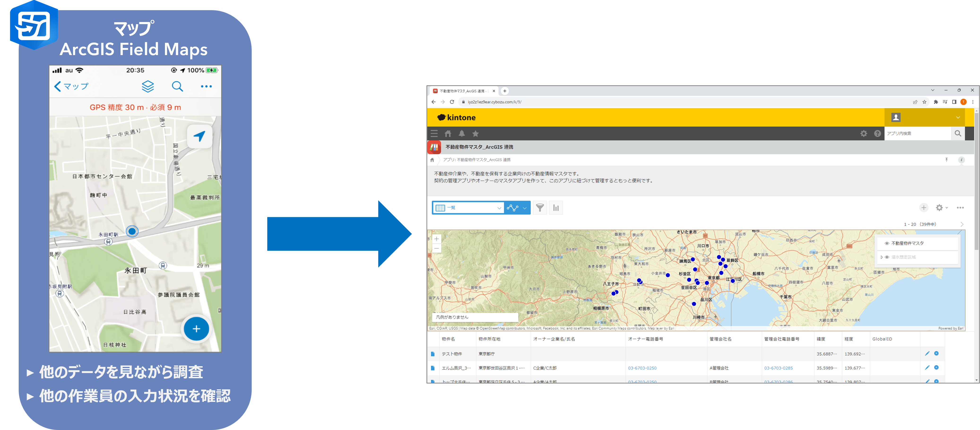Click the browser back arrow
Image resolution: width=980 pixels, height=430 pixels.
tap(433, 102)
